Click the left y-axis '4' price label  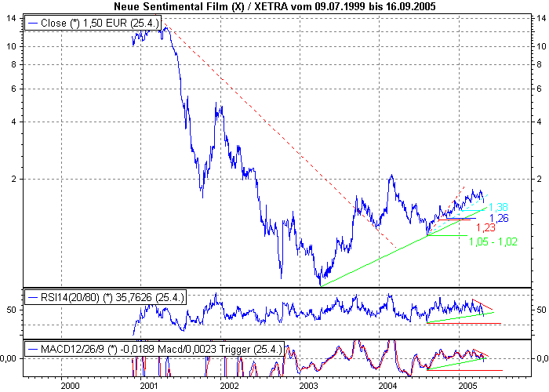tap(13, 122)
